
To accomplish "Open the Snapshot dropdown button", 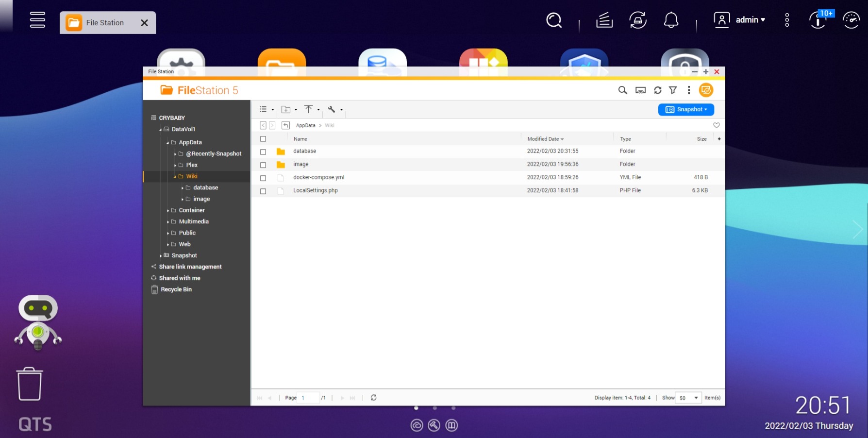I will tap(685, 110).
